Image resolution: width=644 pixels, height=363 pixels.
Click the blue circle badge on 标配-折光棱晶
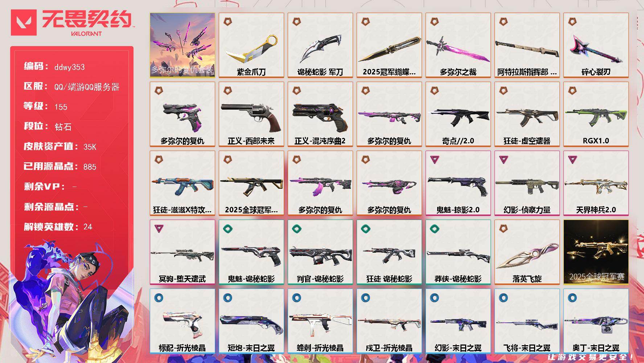coord(159,298)
